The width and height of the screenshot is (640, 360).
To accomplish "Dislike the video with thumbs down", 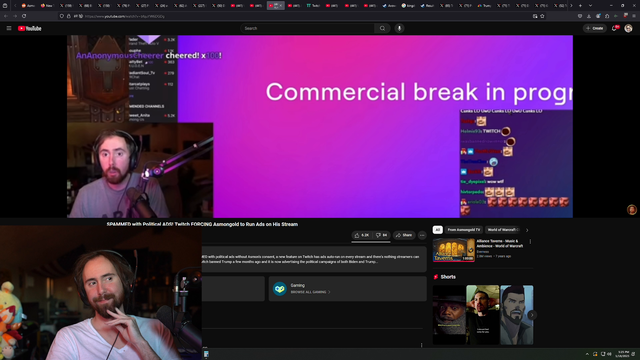I will pyautogui.click(x=382, y=235).
